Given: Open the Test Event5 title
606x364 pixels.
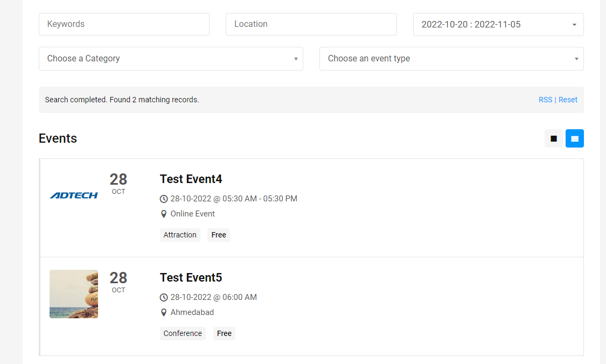Looking at the screenshot, I should pos(191,278).
